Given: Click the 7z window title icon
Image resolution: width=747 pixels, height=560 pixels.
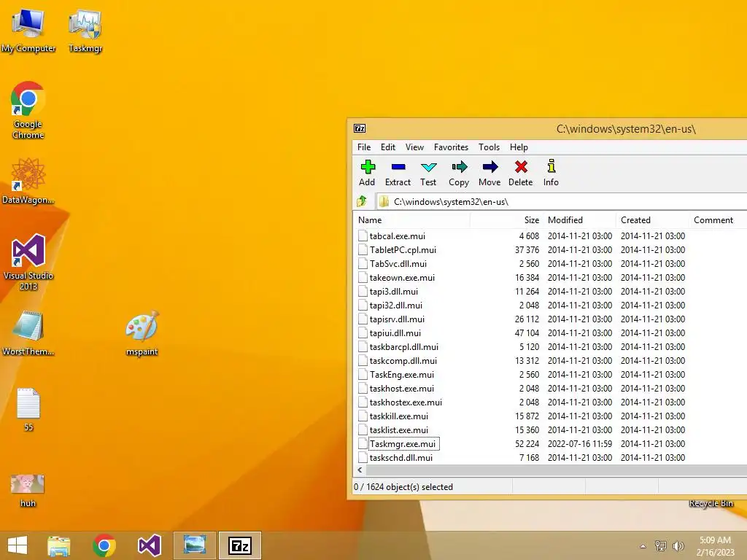Looking at the screenshot, I should coord(360,128).
